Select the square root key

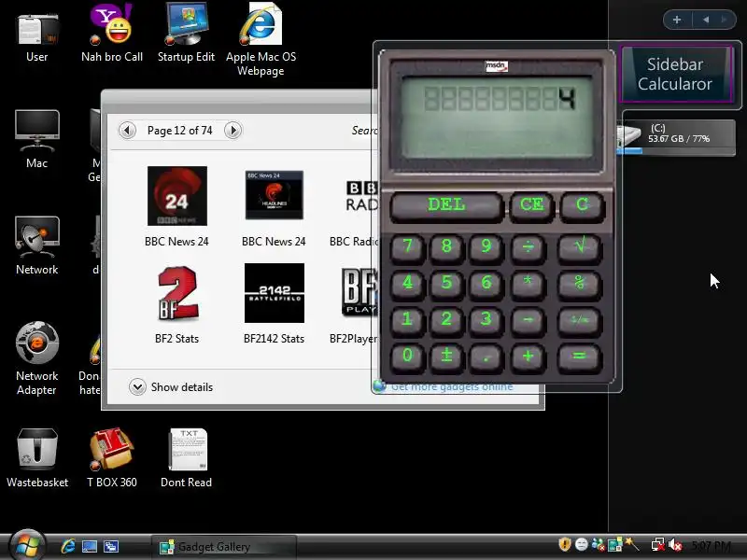579,248
